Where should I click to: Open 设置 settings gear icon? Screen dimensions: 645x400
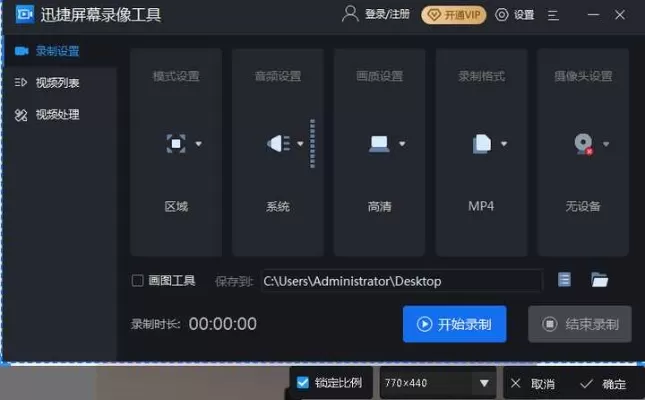[x=501, y=15]
